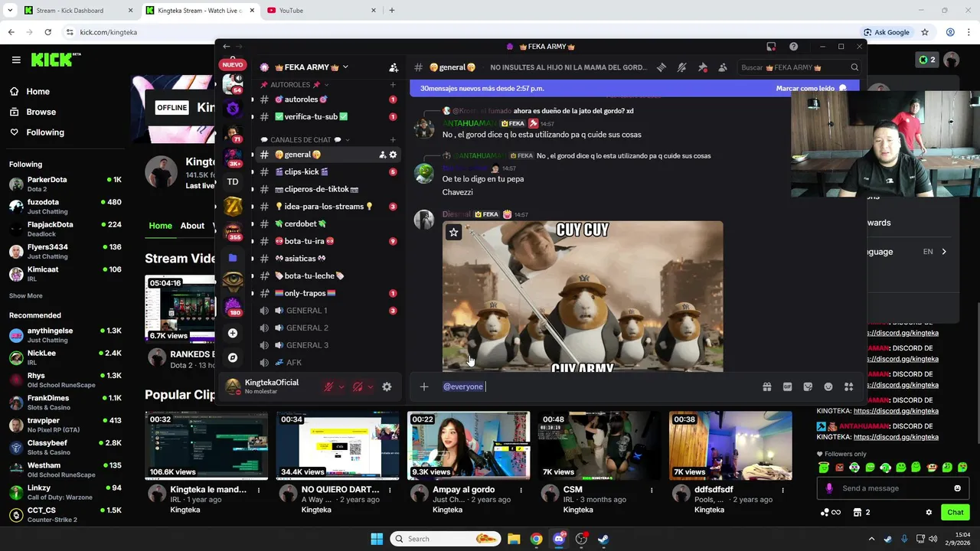This screenshot has height=551, width=980.
Task: Show more followed channels on Kick
Action: click(26, 296)
